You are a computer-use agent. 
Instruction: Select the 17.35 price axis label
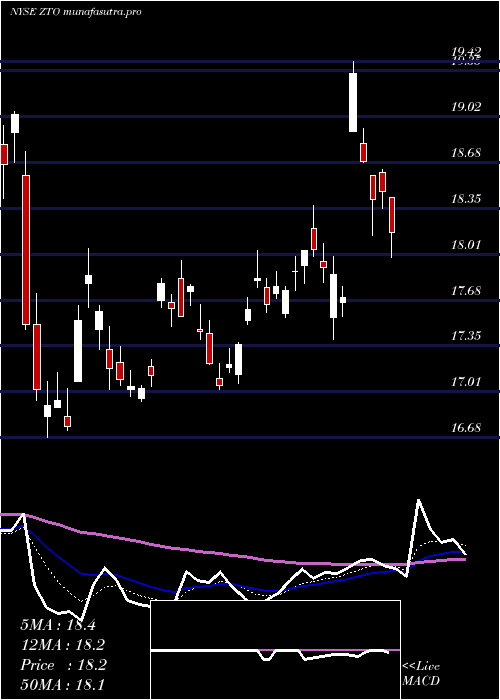tap(466, 336)
